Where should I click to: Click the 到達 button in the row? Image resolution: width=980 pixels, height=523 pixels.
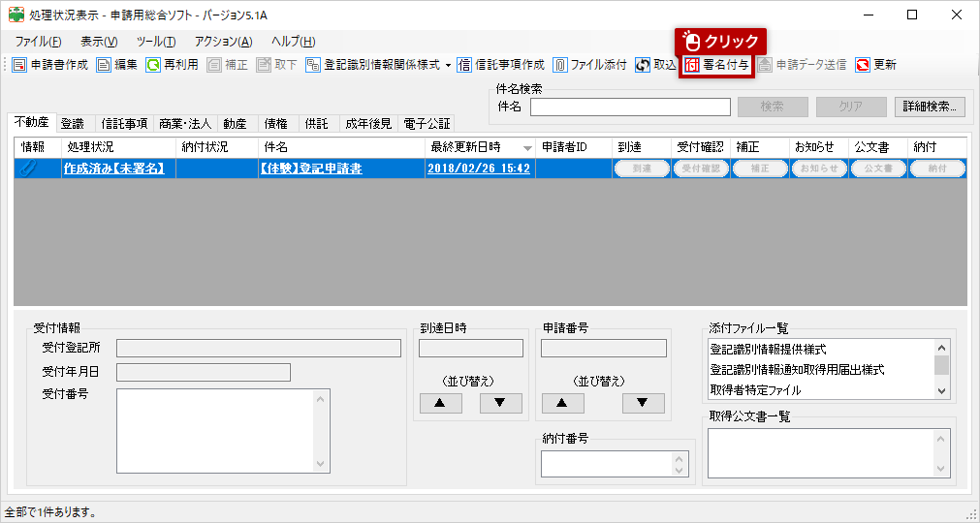point(642,169)
